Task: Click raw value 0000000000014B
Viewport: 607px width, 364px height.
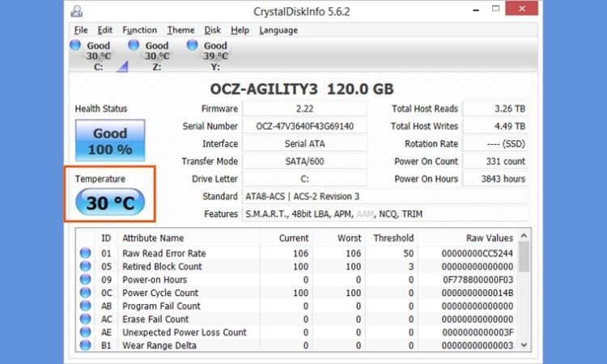Action: [478, 293]
